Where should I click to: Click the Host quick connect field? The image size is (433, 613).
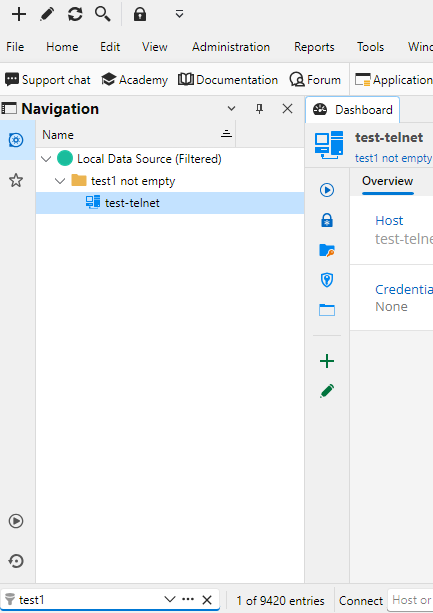click(410, 600)
